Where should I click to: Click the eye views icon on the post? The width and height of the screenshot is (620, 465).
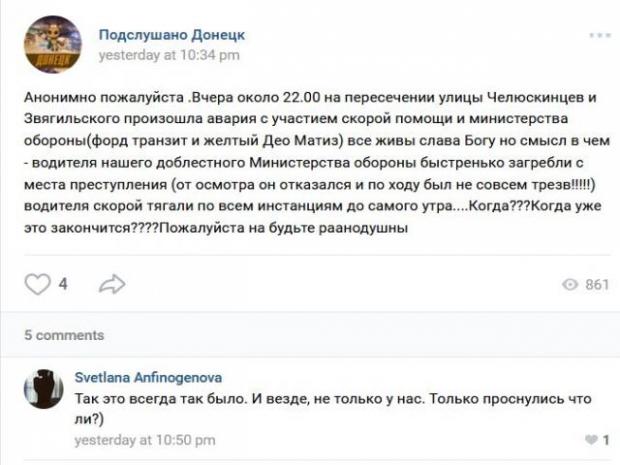[571, 285]
